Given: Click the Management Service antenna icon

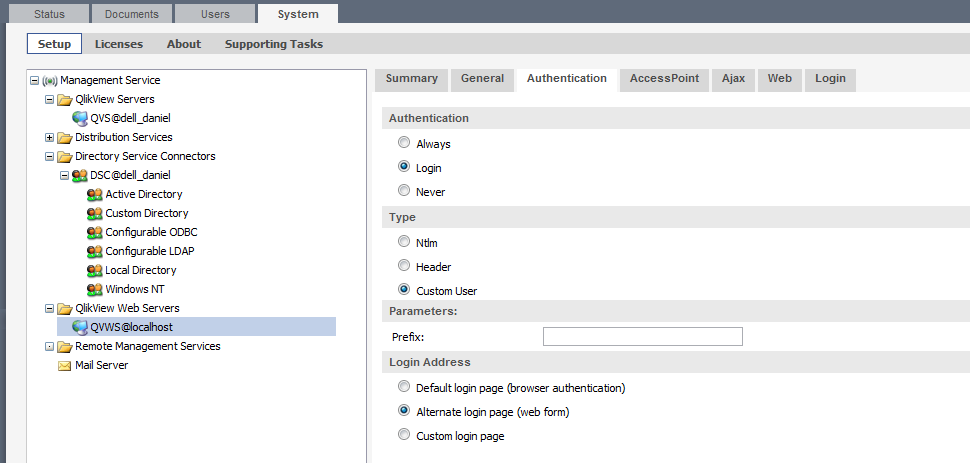Looking at the screenshot, I should coord(50,80).
